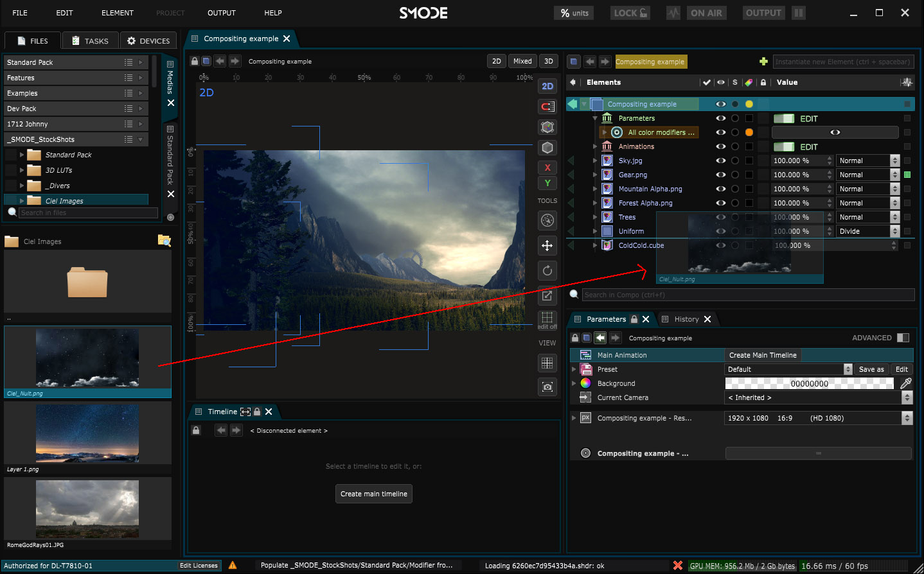The height and width of the screenshot is (574, 924).
Task: Toggle the view grid icon
Action: (x=547, y=363)
